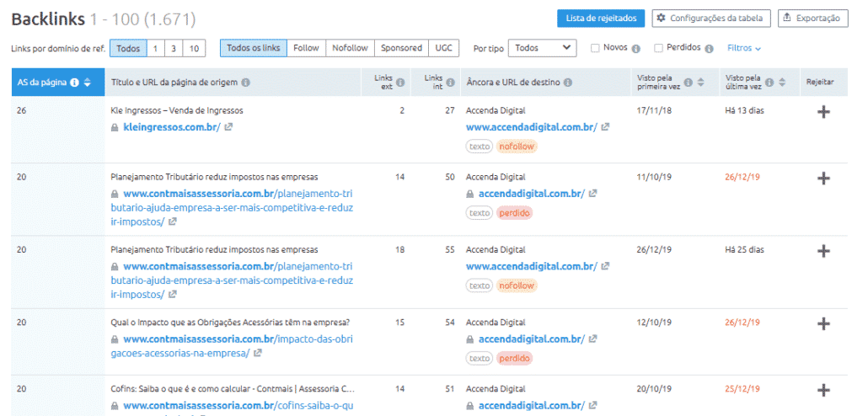The height and width of the screenshot is (416, 868).
Task: Click the gear icon in Configurações da tabela
Action: pyautogui.click(x=661, y=19)
